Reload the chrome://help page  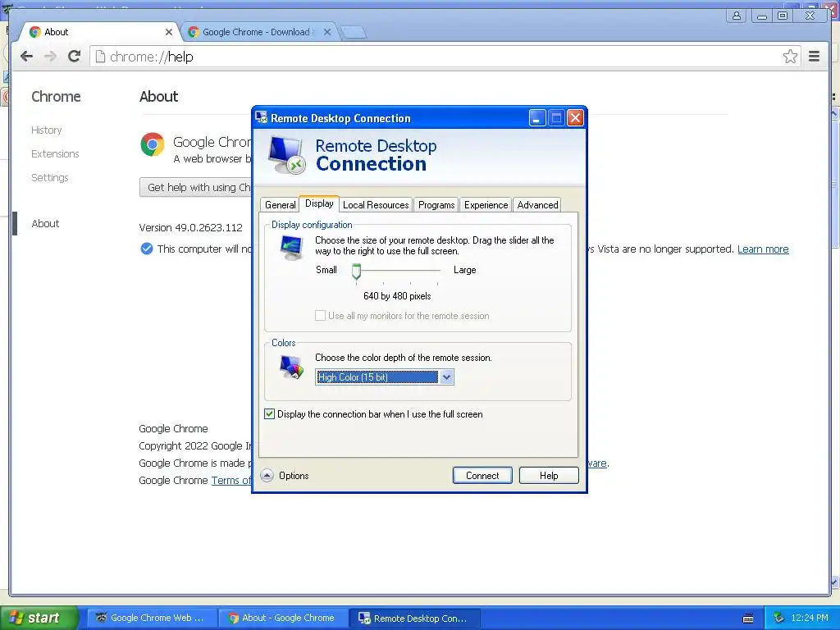(75, 57)
